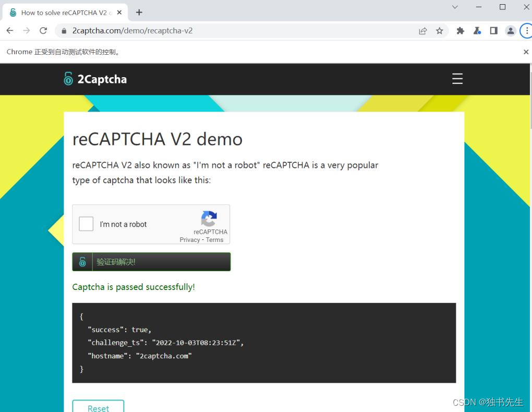The height and width of the screenshot is (412, 532).
Task: Toggle the side panel icon
Action: (493, 31)
